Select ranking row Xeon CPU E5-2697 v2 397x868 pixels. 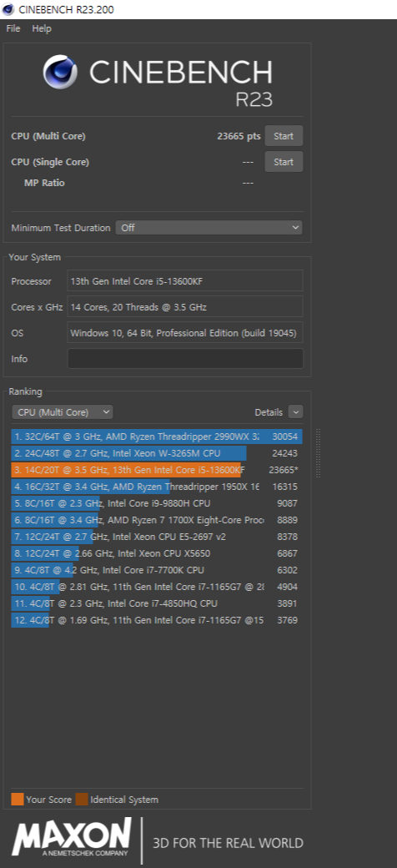click(x=157, y=537)
